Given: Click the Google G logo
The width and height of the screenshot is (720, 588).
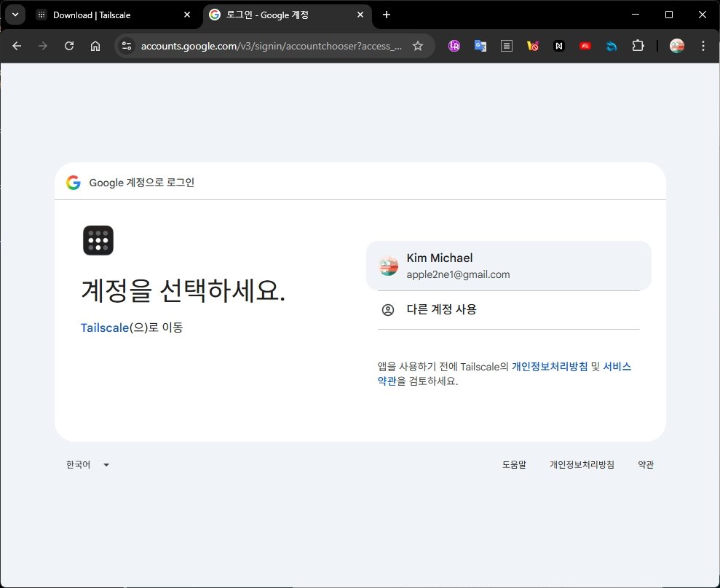Looking at the screenshot, I should (x=74, y=183).
